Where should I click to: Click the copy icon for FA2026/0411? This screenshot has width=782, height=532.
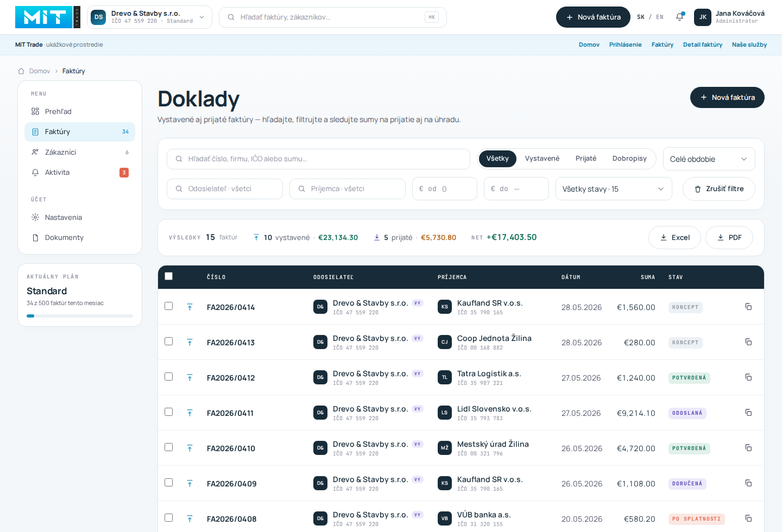[748, 413]
